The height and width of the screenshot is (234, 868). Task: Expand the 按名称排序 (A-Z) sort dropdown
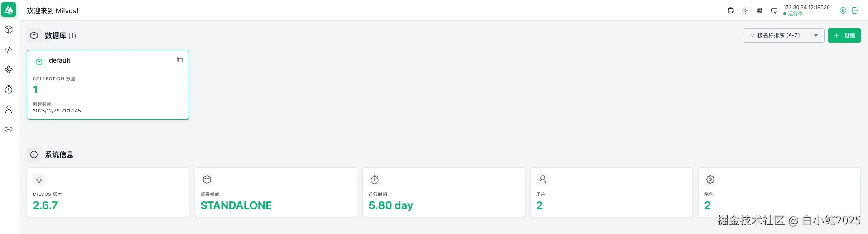click(783, 35)
